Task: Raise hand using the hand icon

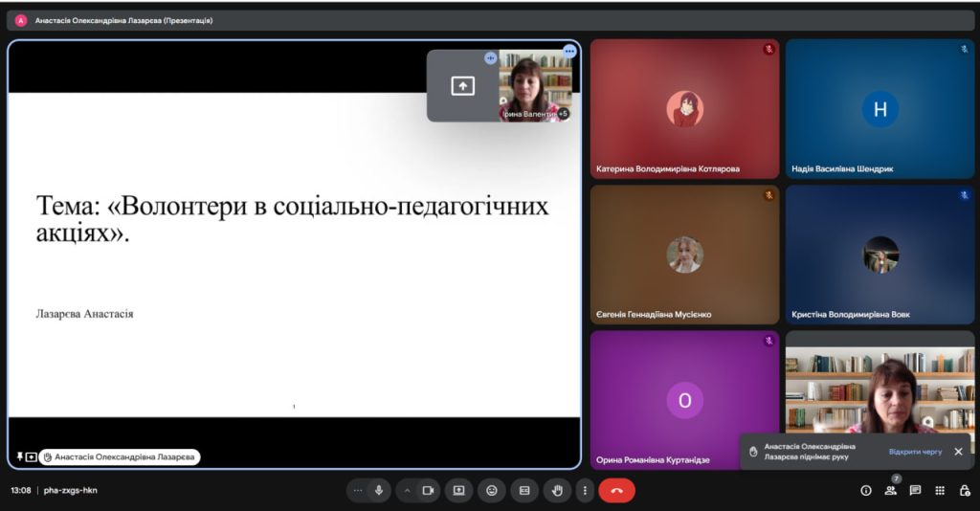Action: coord(556,490)
